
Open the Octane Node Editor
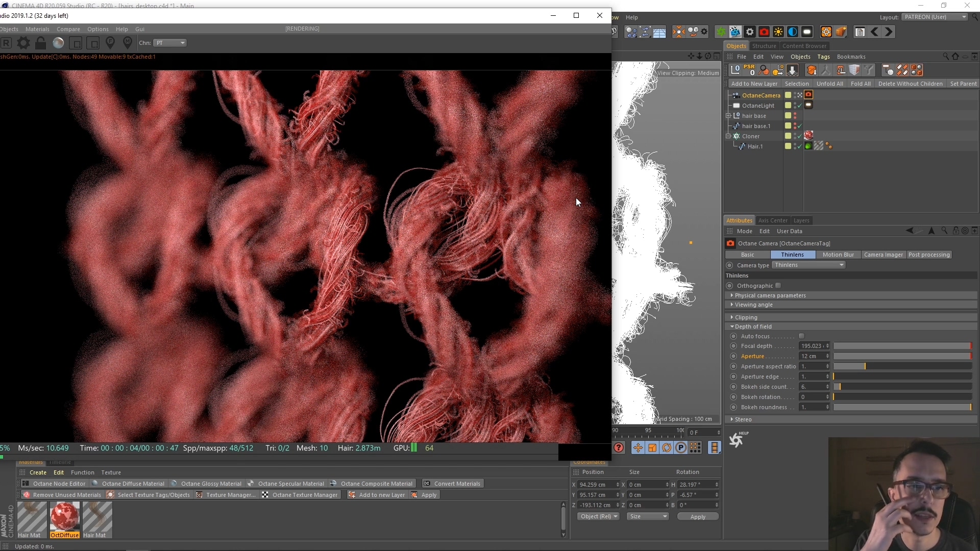tap(58, 483)
